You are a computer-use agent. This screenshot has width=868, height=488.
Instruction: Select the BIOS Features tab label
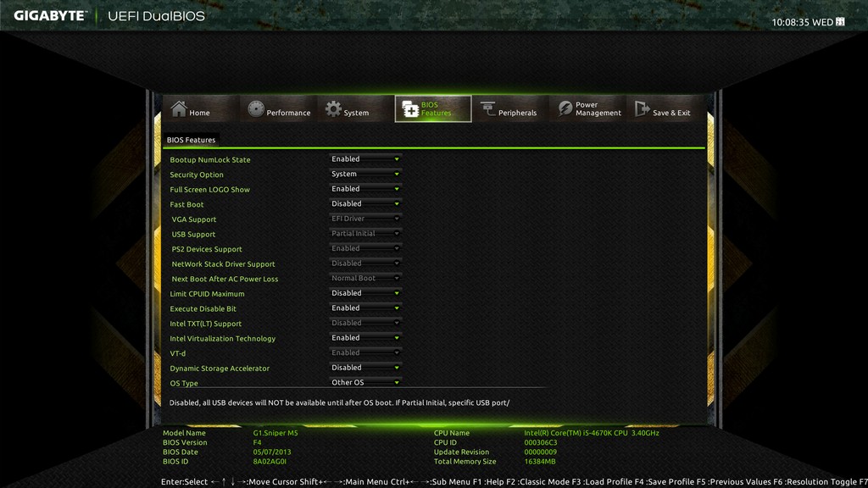pyautogui.click(x=436, y=108)
